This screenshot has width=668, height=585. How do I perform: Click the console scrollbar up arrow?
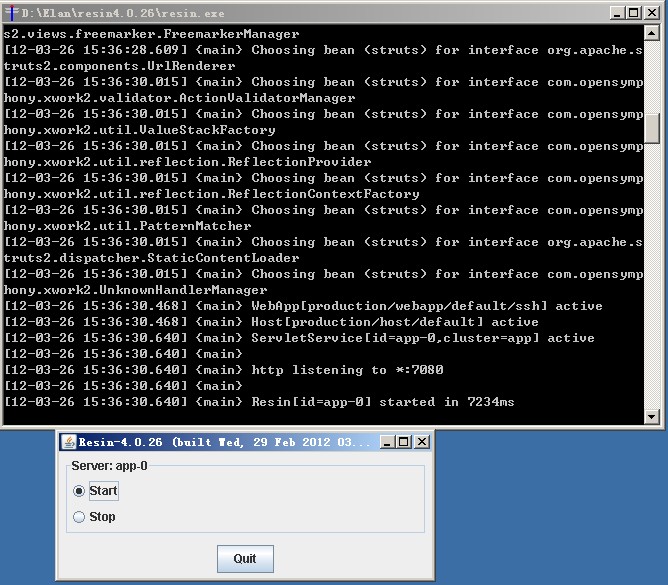pos(651,33)
